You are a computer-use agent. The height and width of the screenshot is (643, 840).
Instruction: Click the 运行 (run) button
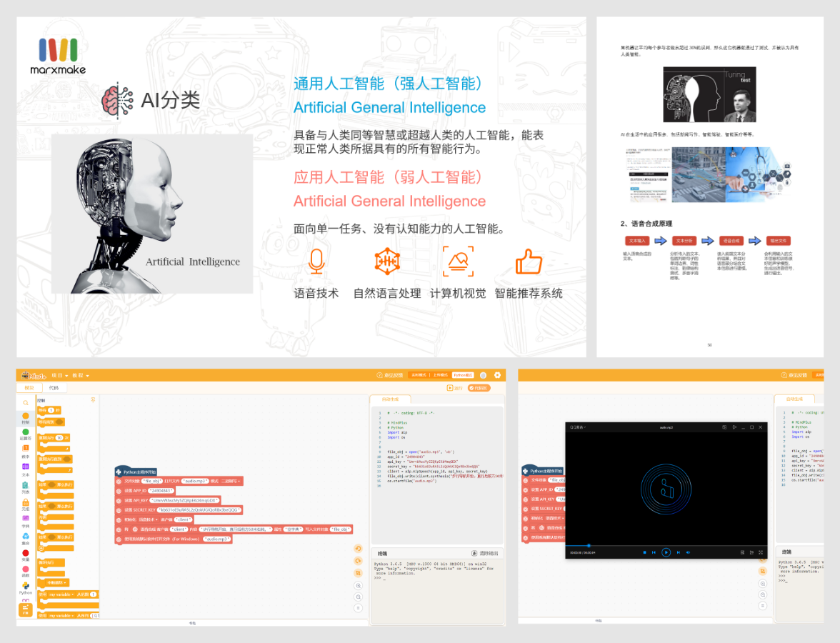click(455, 388)
